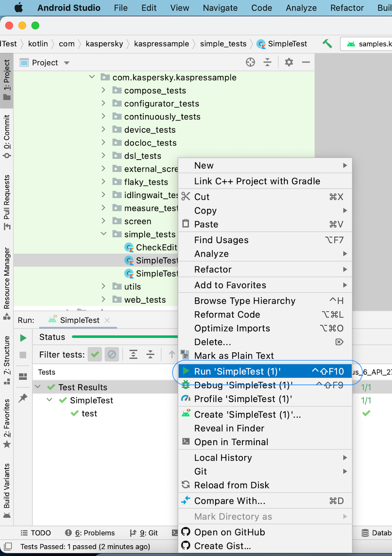Viewport: 392px width, 556px height.
Task: Toggle tool window bars icon in status bar
Action: [8, 547]
